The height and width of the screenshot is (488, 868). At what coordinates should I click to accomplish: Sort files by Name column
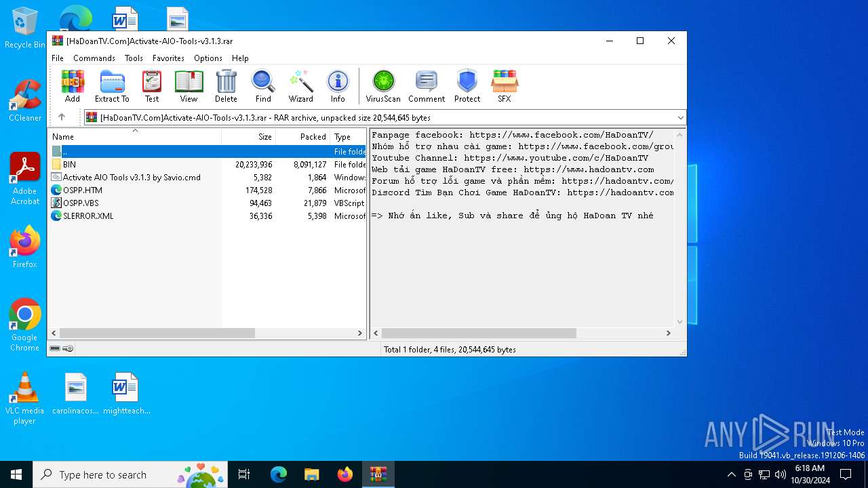point(134,136)
